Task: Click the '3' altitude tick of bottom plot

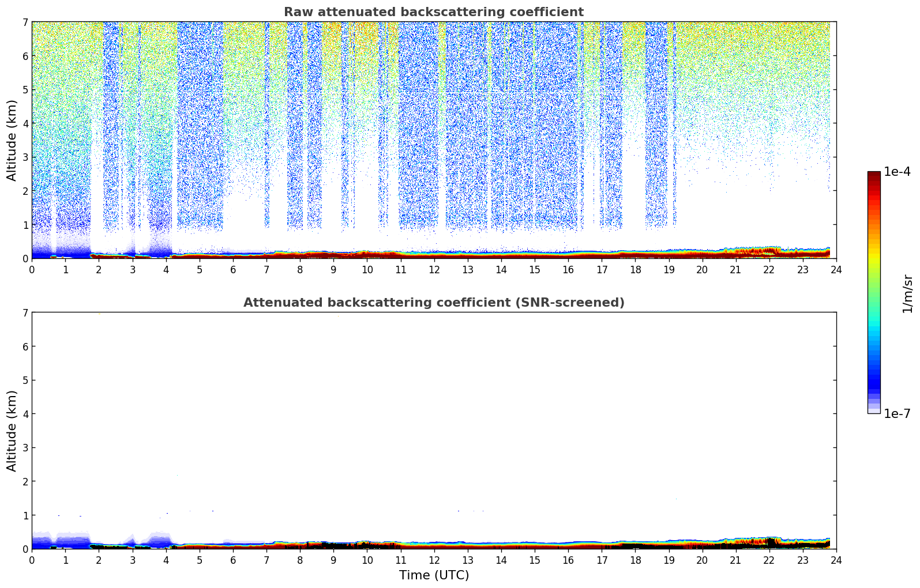Action: [x=25, y=448]
